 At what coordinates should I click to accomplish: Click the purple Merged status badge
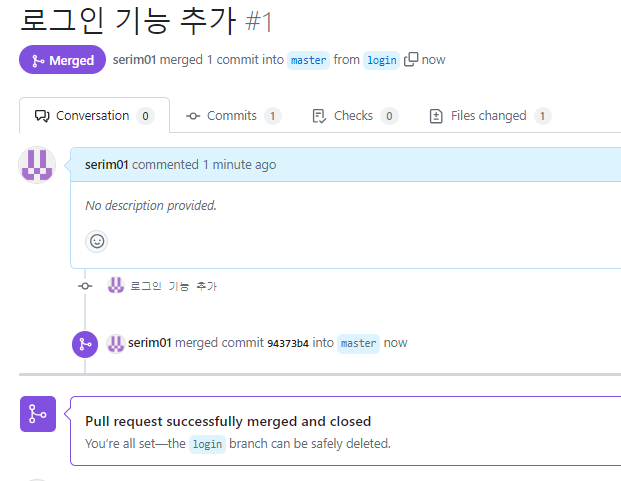click(x=63, y=60)
